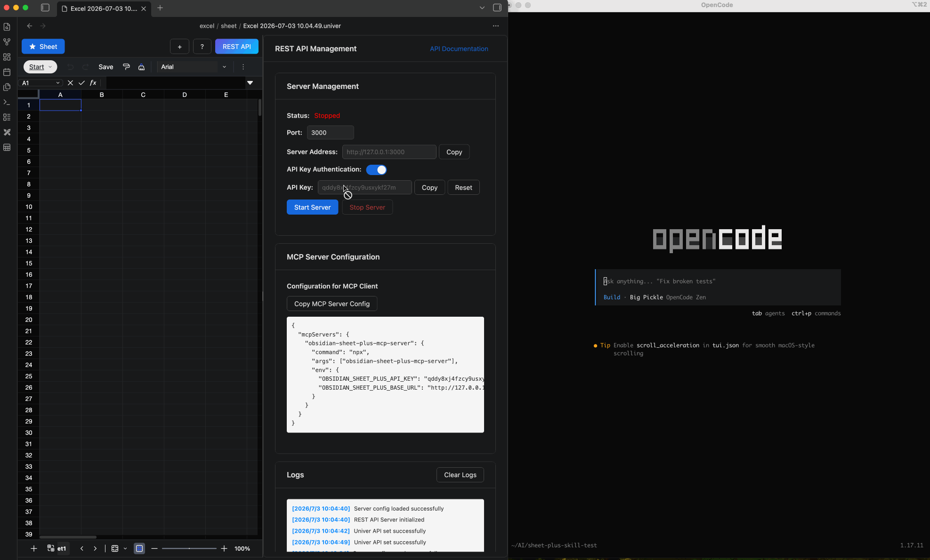The height and width of the screenshot is (560, 930).
Task: Cancel formula entry with X icon
Action: point(70,83)
